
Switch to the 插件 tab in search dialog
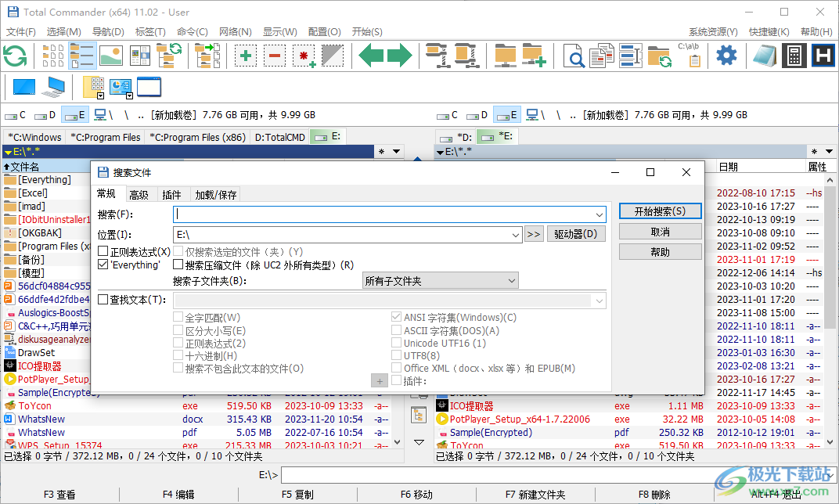171,195
